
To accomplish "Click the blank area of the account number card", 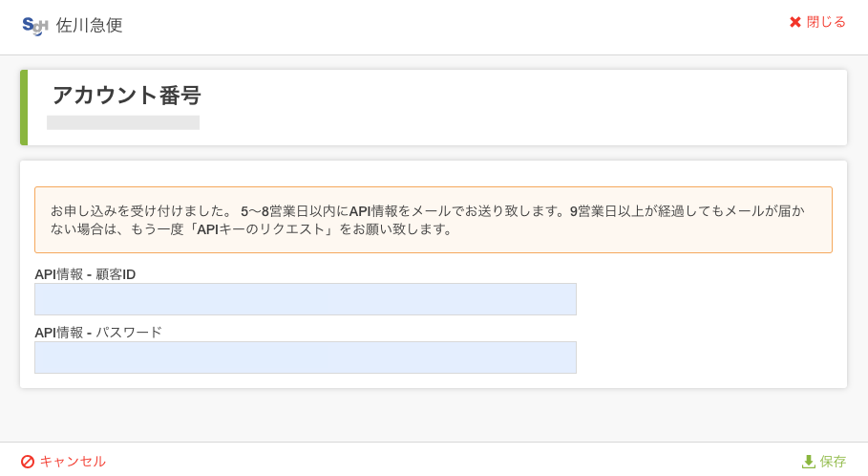I will pos(526,107).
